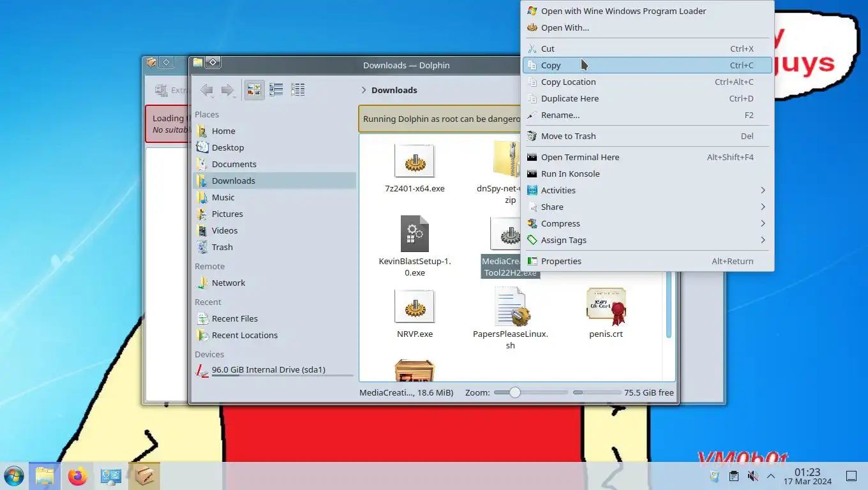This screenshot has height=490, width=868.
Task: Unmute the audio volume tray icon
Action: (x=752, y=476)
